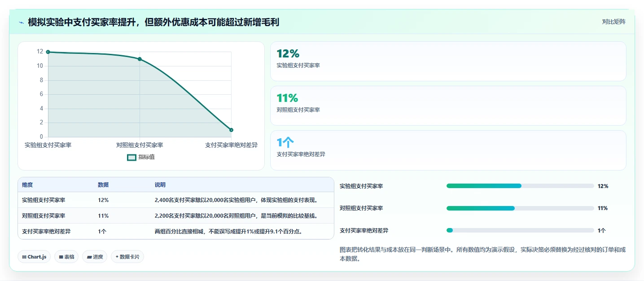
Task: Click the 11% progress bar for 对照组支付买家率
Action: (x=520, y=208)
